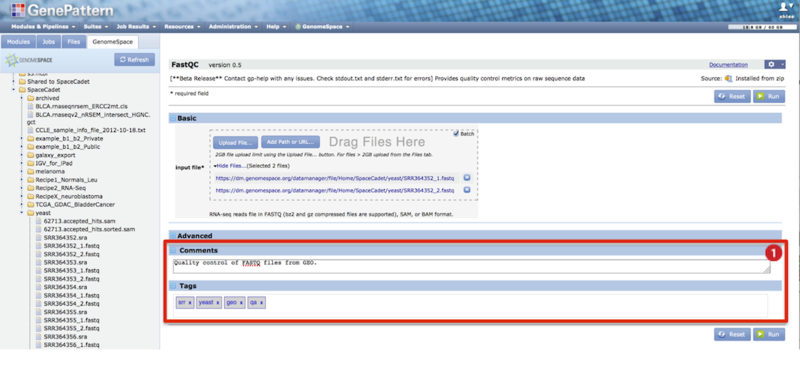This screenshot has width=800, height=369.
Task: Collapse the Comments section
Action: point(172,251)
